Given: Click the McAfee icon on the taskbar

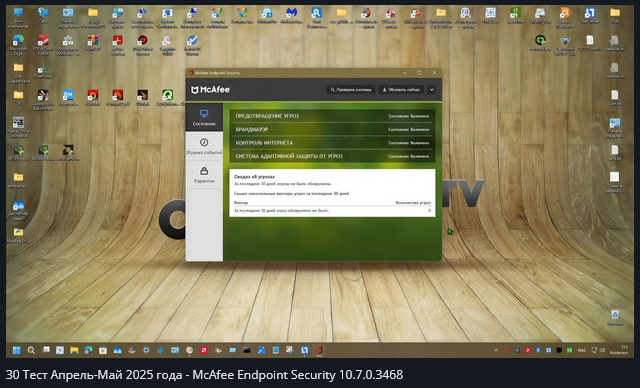Looking at the screenshot, I should [319, 350].
